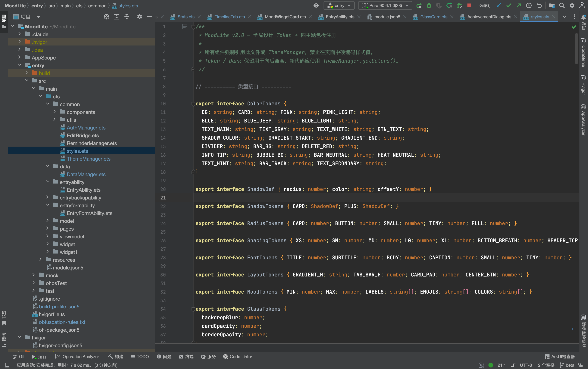Click the editor vertical scrollbar

click(x=577, y=49)
